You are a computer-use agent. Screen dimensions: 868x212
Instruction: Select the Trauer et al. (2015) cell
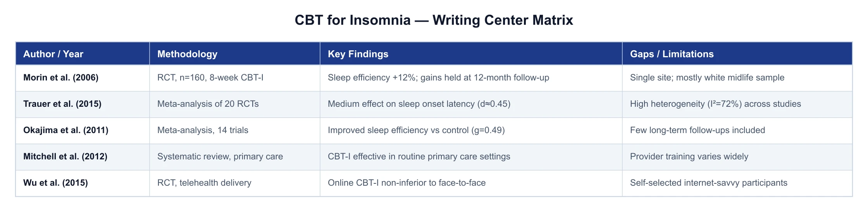[83, 104]
